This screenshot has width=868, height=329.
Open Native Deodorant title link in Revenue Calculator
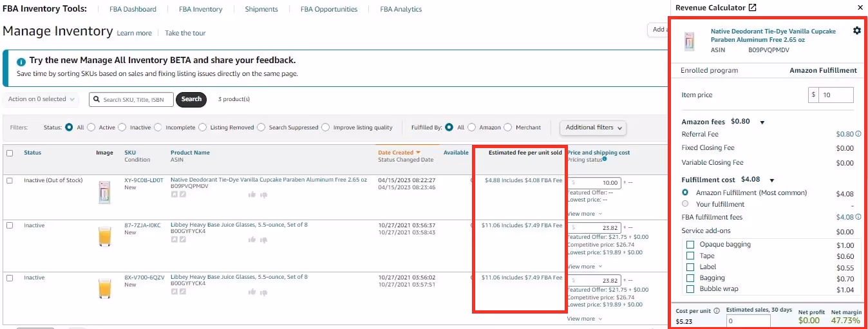(x=773, y=35)
